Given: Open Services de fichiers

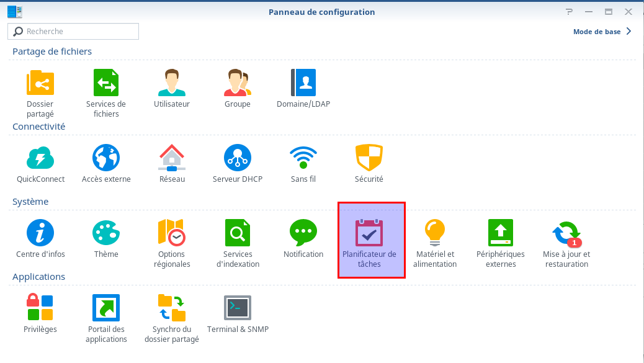Looking at the screenshot, I should point(106,83).
